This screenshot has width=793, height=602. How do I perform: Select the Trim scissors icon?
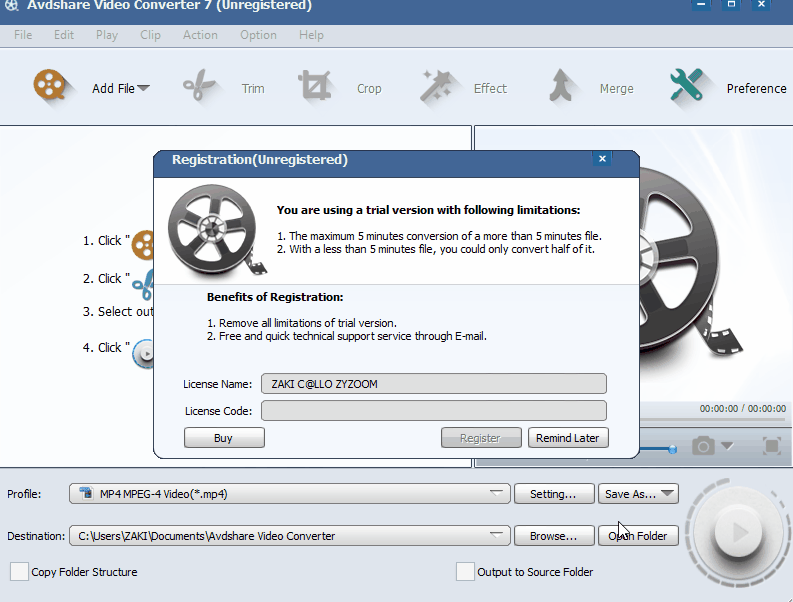coord(199,85)
